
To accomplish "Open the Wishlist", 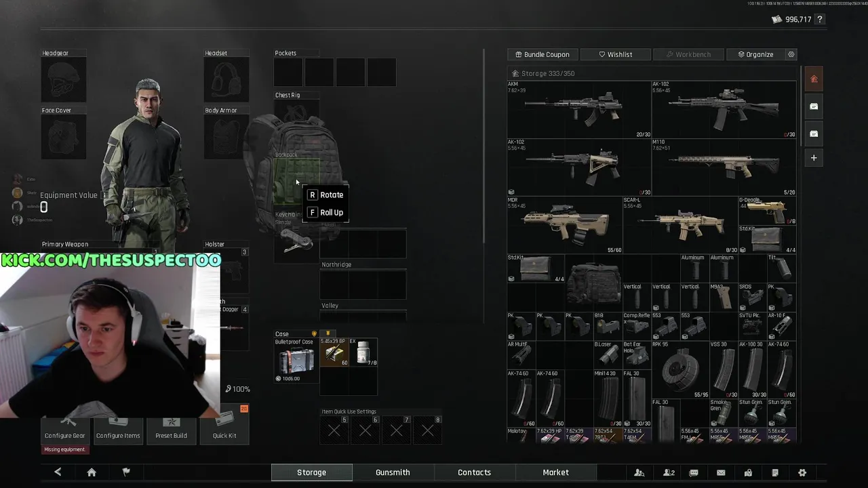I will click(615, 54).
